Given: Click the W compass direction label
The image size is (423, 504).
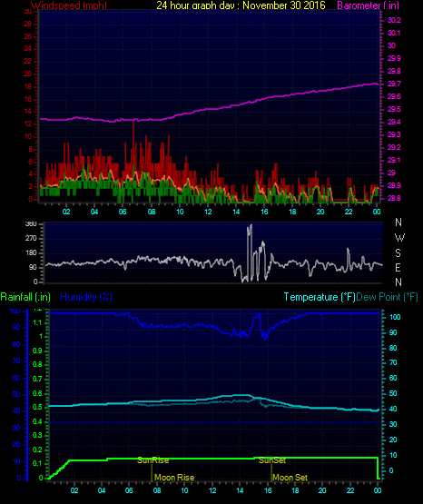Looking at the screenshot, I should (399, 238).
